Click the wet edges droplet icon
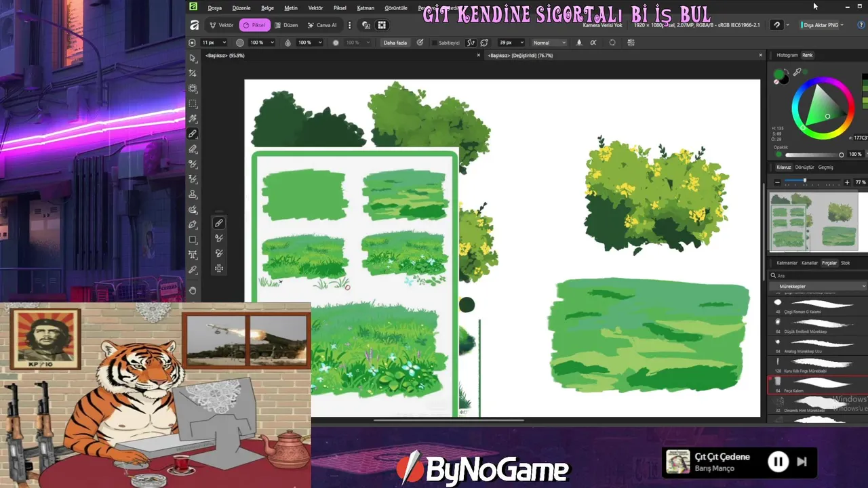Image resolution: width=868 pixels, height=488 pixels. pos(578,43)
